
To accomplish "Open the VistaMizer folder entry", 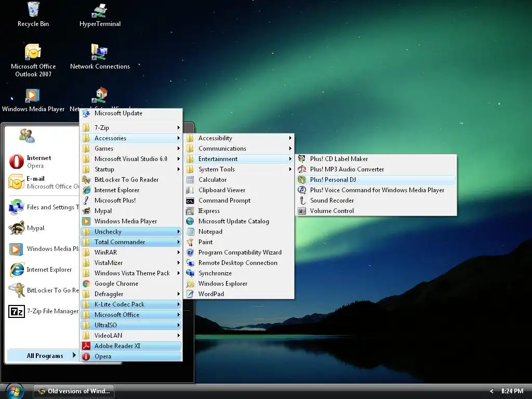I will click(131, 263).
